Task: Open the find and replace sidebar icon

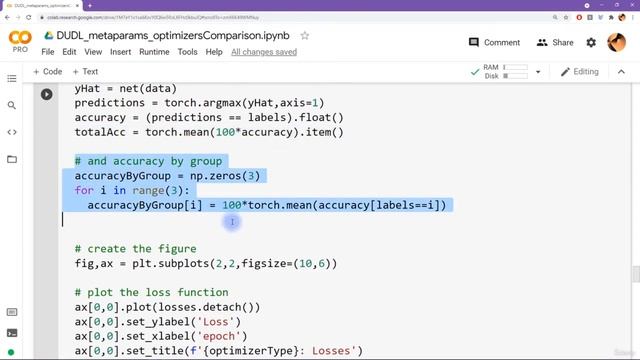Action: 12,105
